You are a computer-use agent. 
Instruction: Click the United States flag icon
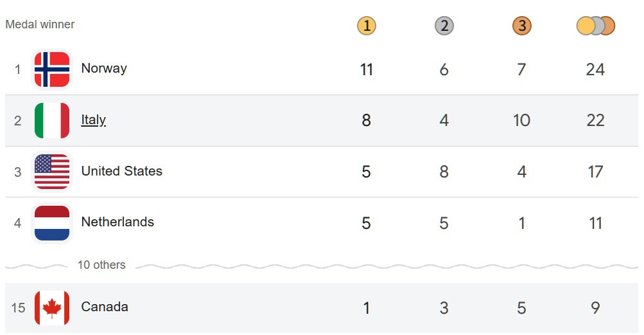pos(52,172)
